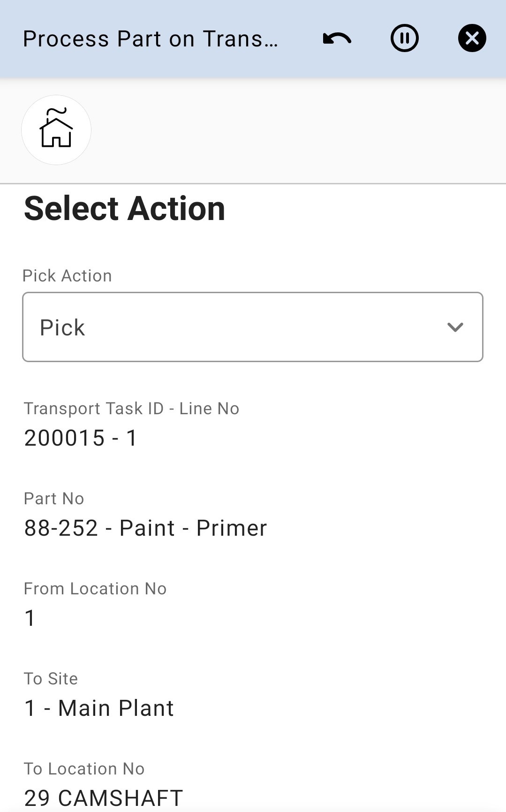Go to the home screen with the house icon

tap(56, 130)
